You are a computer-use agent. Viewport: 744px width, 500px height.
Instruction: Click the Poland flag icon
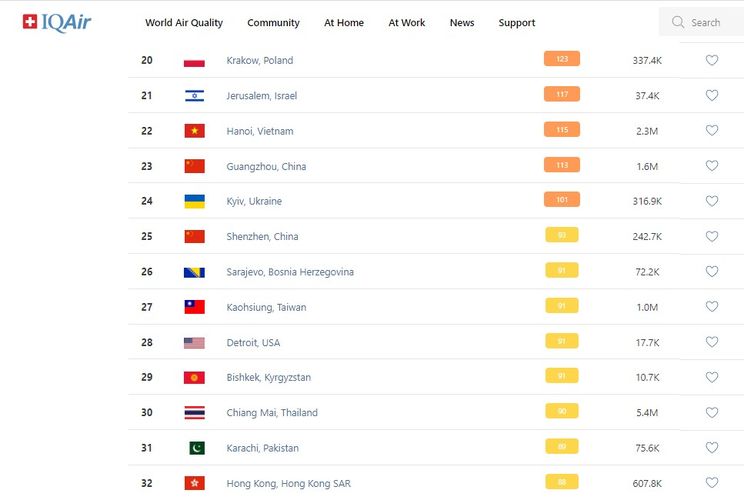[x=194, y=61]
